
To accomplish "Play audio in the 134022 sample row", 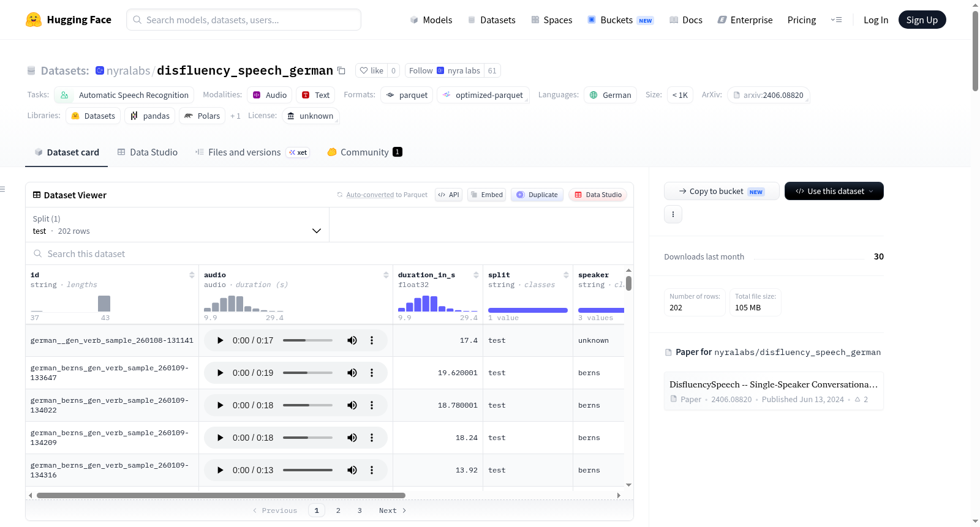I will [x=221, y=405].
